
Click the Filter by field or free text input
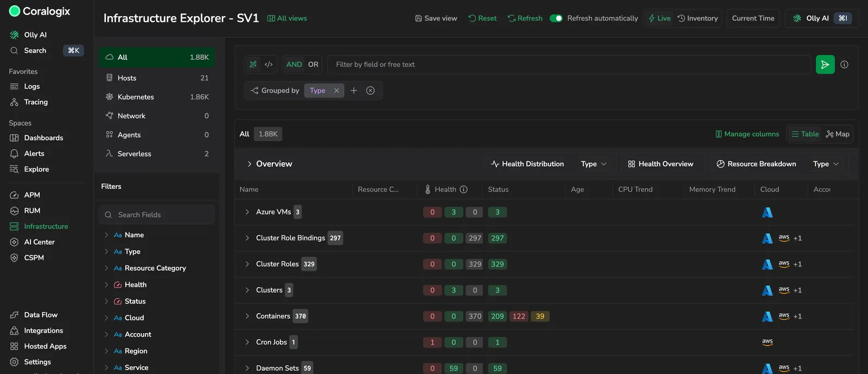[x=569, y=65]
